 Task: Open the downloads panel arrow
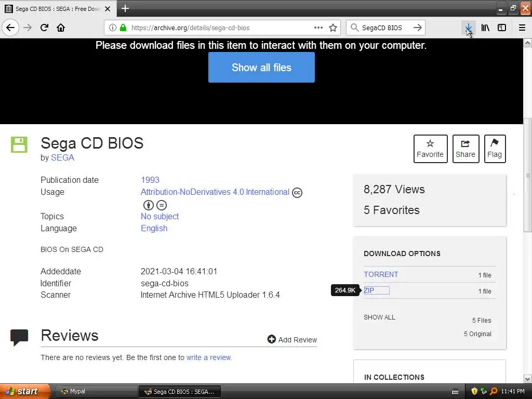[x=468, y=28]
